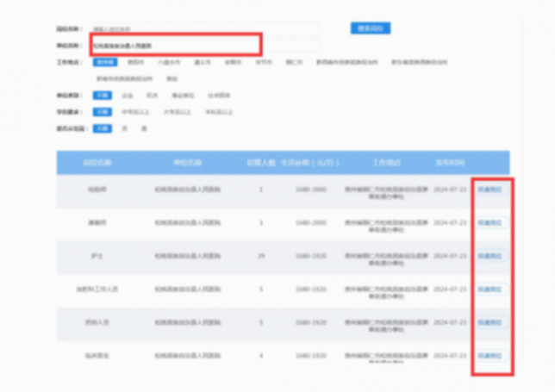Click 不限 in the 学历要求 row

click(x=102, y=112)
